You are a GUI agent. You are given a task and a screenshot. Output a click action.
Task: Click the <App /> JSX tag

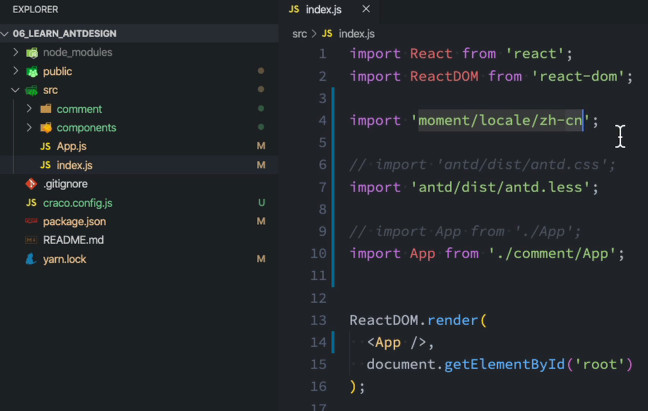tap(396, 343)
